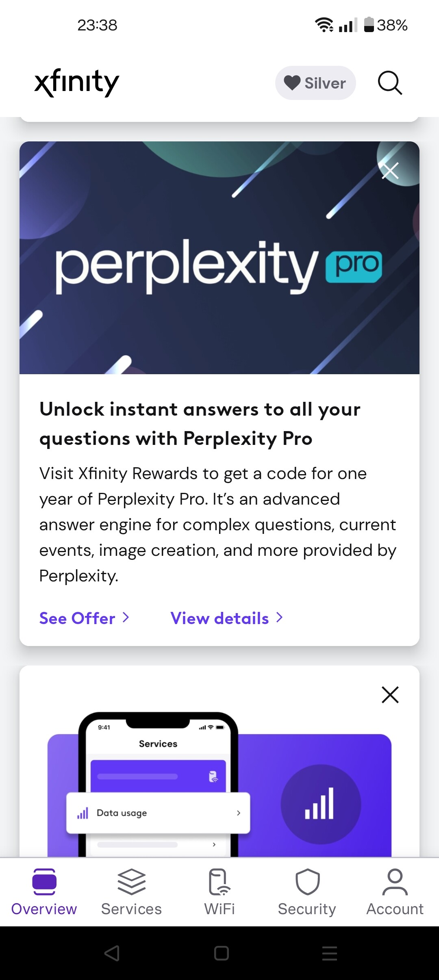Switch to the Account tab
This screenshot has height=980, width=439.
coord(395,896)
